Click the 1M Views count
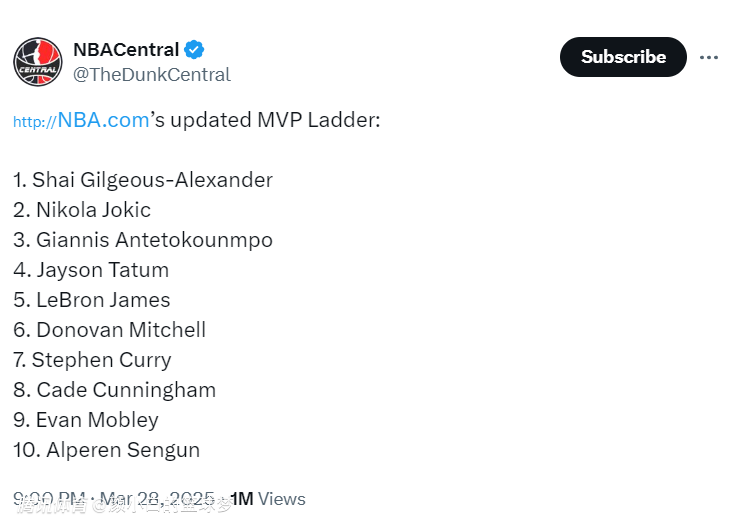Screen dimensions: 730x529 pyautogui.click(x=268, y=499)
